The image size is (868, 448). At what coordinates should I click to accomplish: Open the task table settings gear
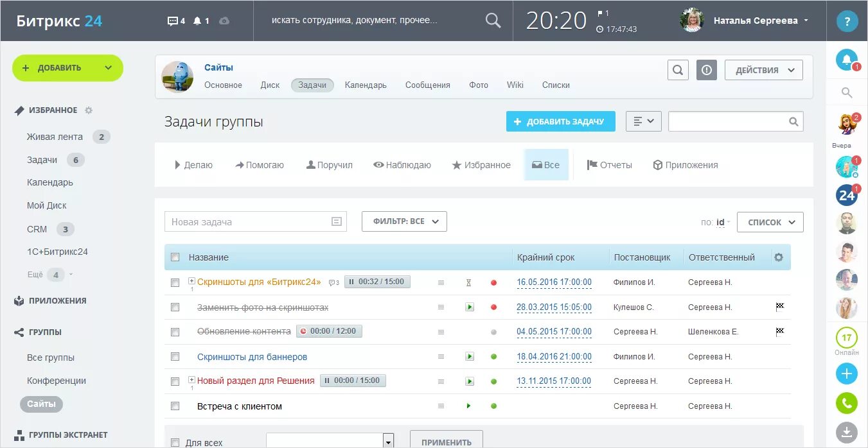pyautogui.click(x=779, y=257)
